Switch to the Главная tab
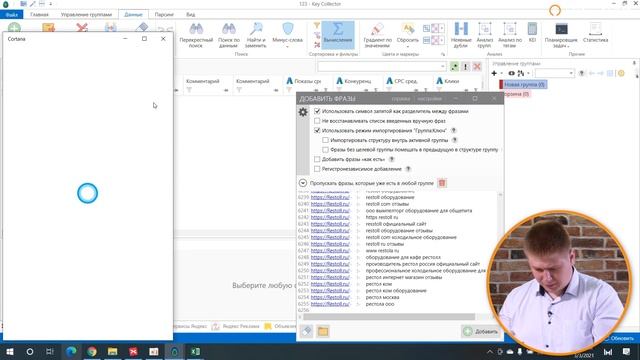Screen dimensions: 640x360 [39, 15]
